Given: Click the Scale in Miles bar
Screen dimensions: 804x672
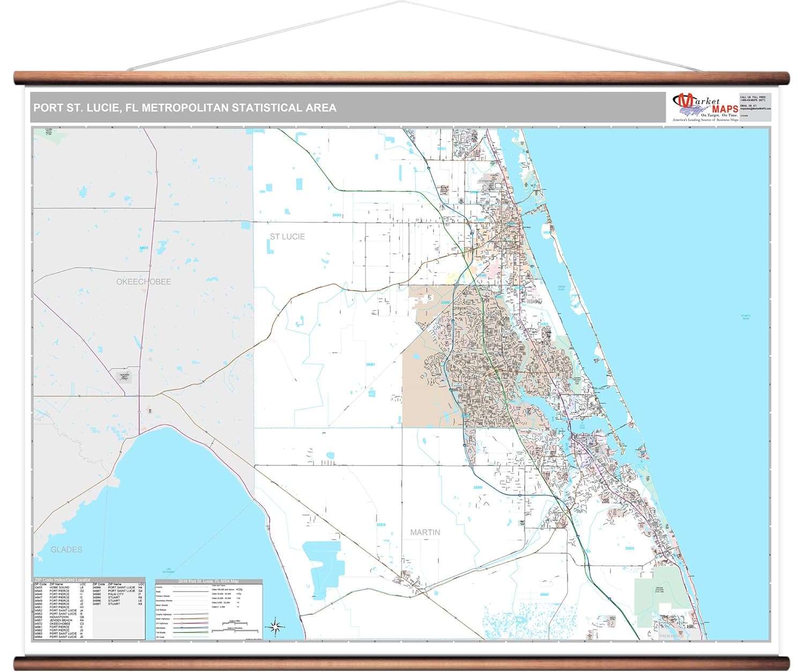Looking at the screenshot, I should point(234,623).
